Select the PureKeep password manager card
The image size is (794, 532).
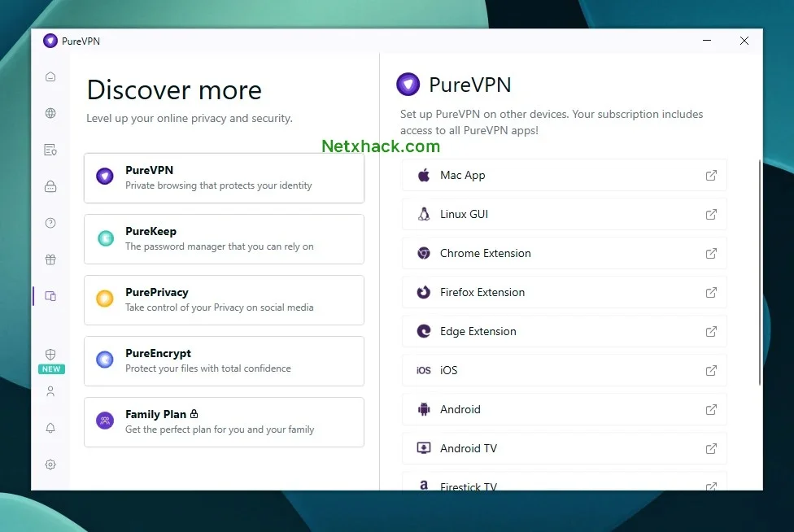[x=224, y=239]
